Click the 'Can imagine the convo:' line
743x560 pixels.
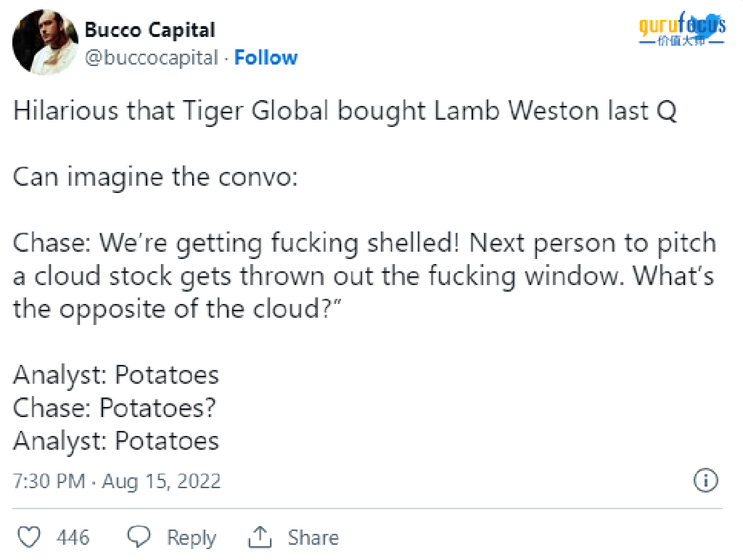[155, 178]
